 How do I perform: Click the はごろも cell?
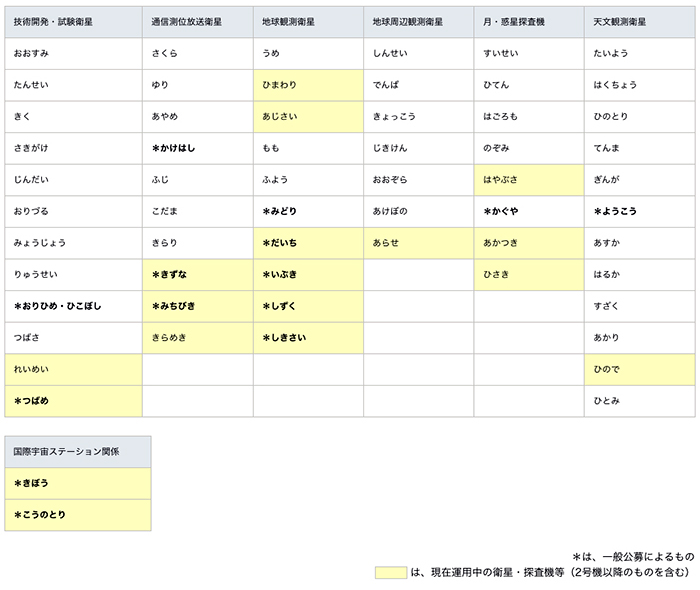[x=529, y=117]
